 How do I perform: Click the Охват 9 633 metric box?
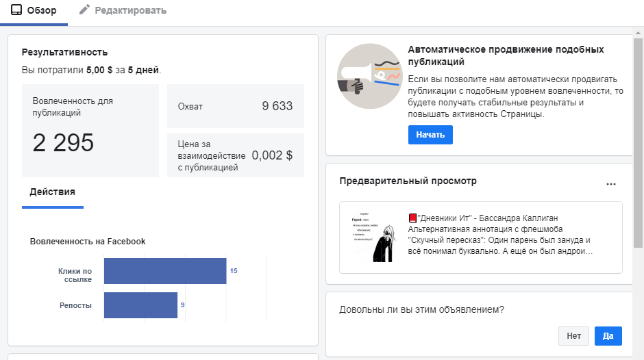[235, 106]
